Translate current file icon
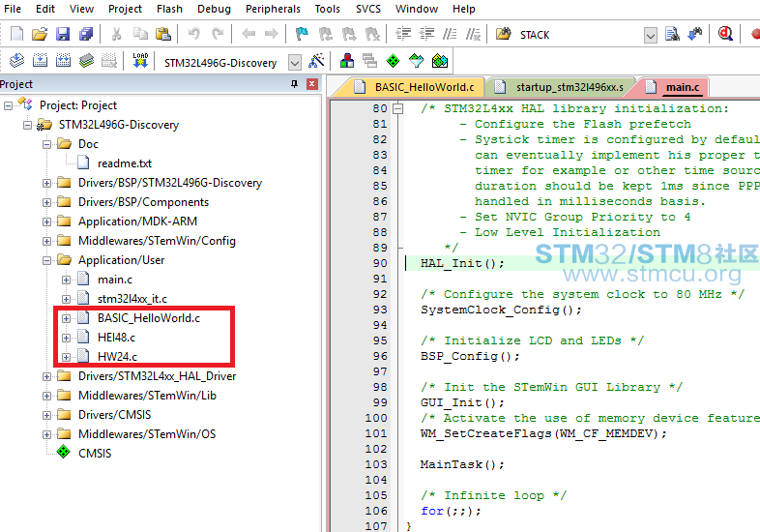 (x=17, y=61)
